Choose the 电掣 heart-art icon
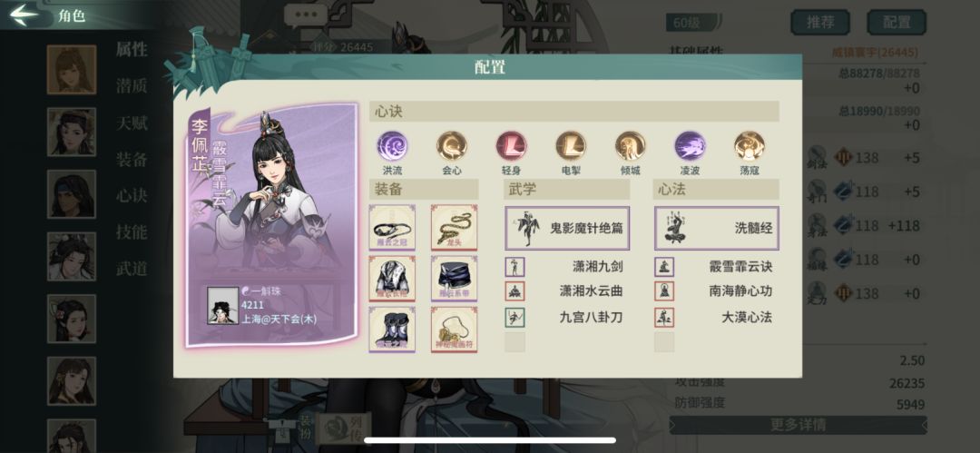Image resolution: width=980 pixels, height=453 pixels. (571, 146)
